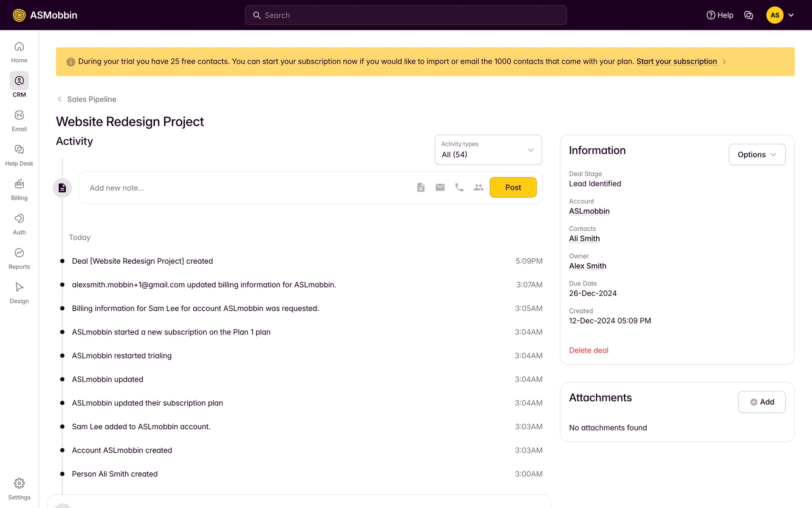
Task: Select the note icon in note toolbar
Action: 420,188
